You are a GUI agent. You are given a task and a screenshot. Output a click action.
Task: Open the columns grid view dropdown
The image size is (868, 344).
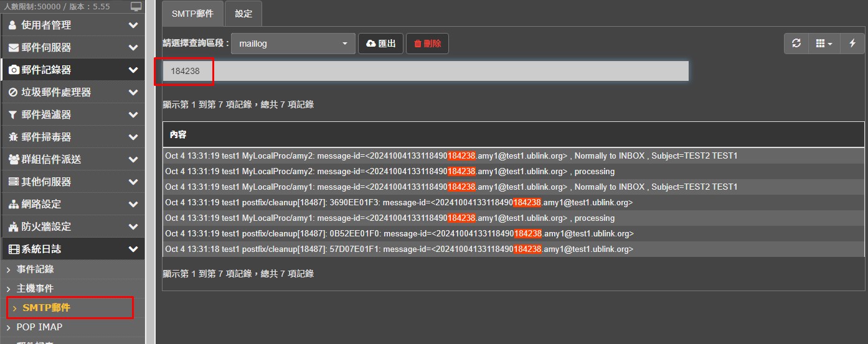824,44
